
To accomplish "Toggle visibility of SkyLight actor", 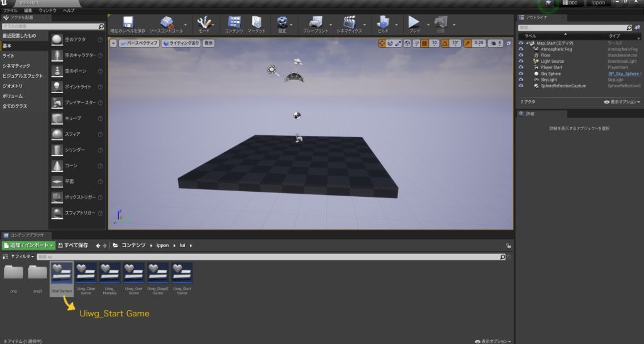I will 521,80.
